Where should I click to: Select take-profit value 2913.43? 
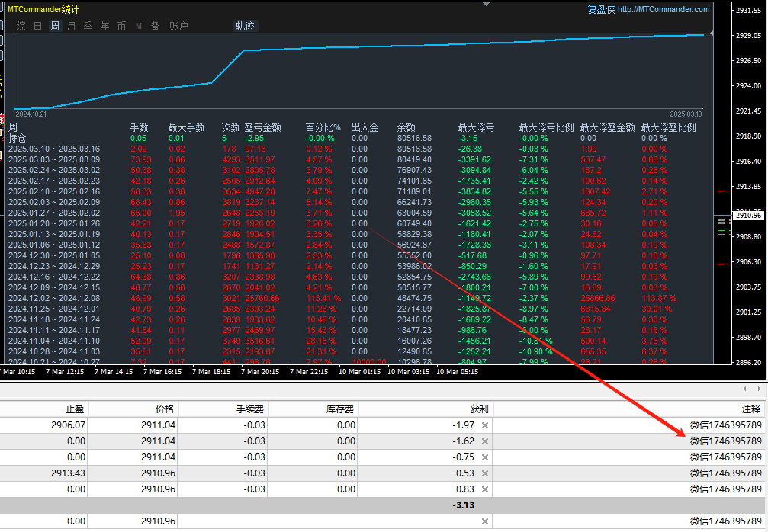tap(68, 473)
